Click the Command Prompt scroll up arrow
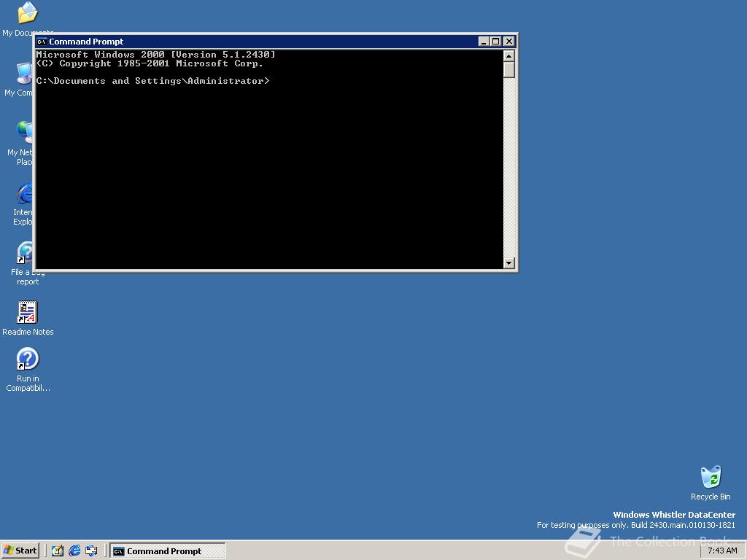The height and width of the screenshot is (560, 747). [508, 55]
